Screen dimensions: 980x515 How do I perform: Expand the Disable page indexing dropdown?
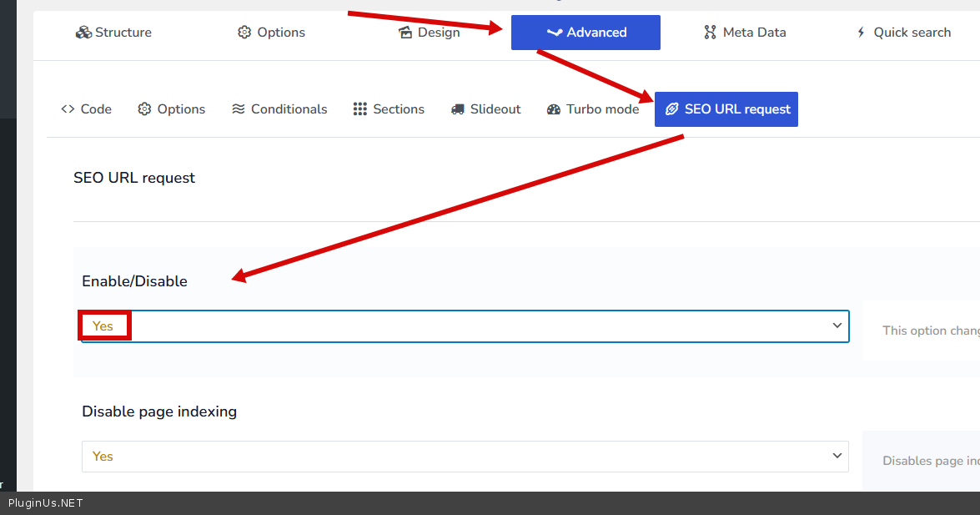pyautogui.click(x=465, y=457)
